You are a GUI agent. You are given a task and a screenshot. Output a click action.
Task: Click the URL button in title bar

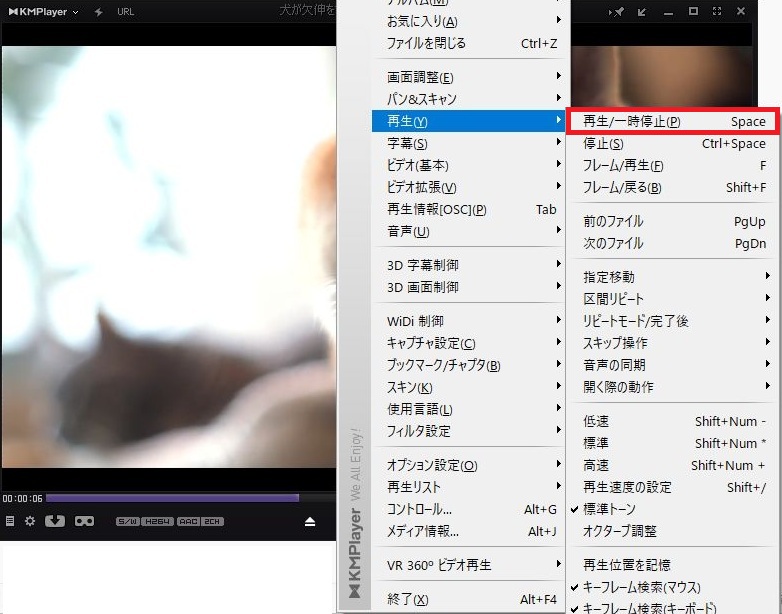(125, 12)
